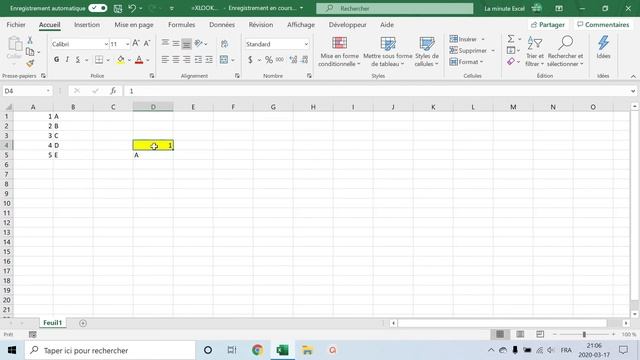Adjust the zoom slider in status bar

(584, 334)
